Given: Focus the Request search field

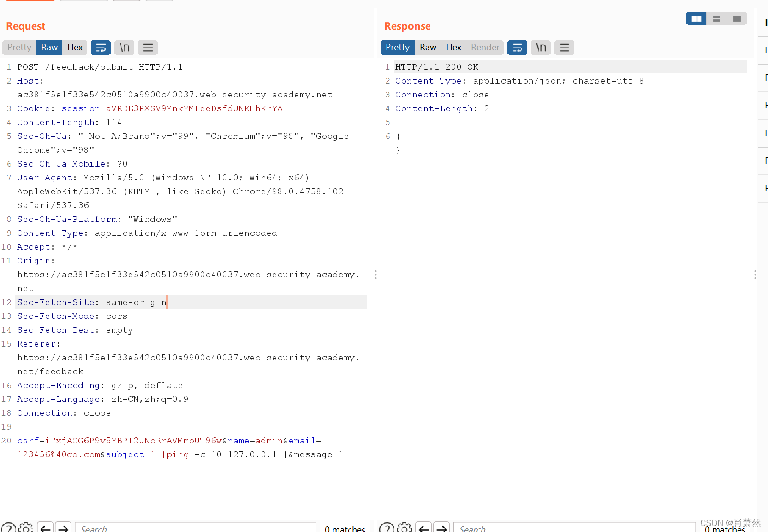Looking at the screenshot, I should tap(196, 528).
